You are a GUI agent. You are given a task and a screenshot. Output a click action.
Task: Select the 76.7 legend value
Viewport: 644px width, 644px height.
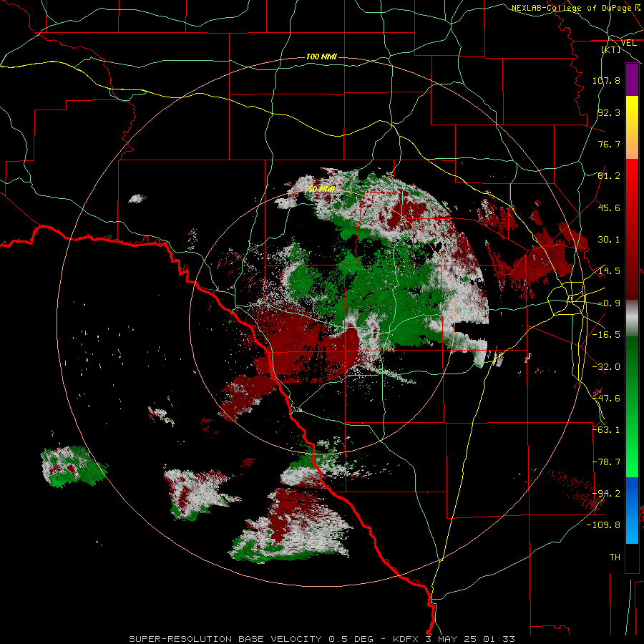(x=609, y=144)
